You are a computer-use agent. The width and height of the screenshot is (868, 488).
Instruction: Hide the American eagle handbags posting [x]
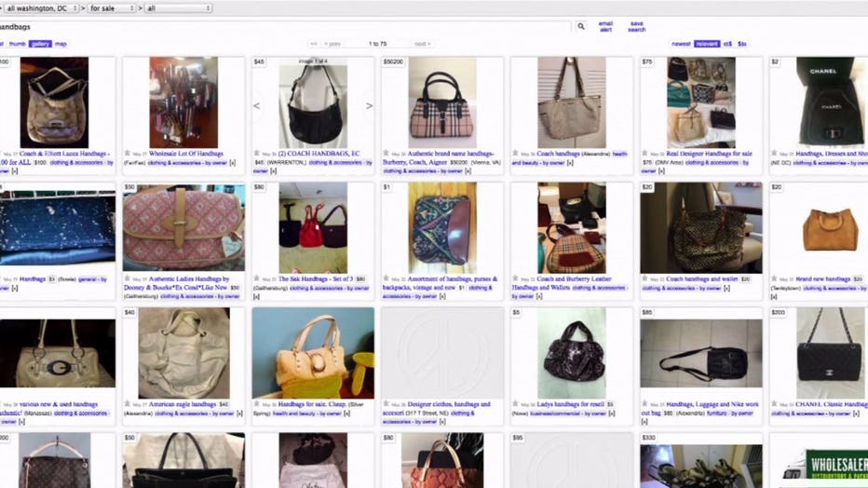tap(239, 413)
